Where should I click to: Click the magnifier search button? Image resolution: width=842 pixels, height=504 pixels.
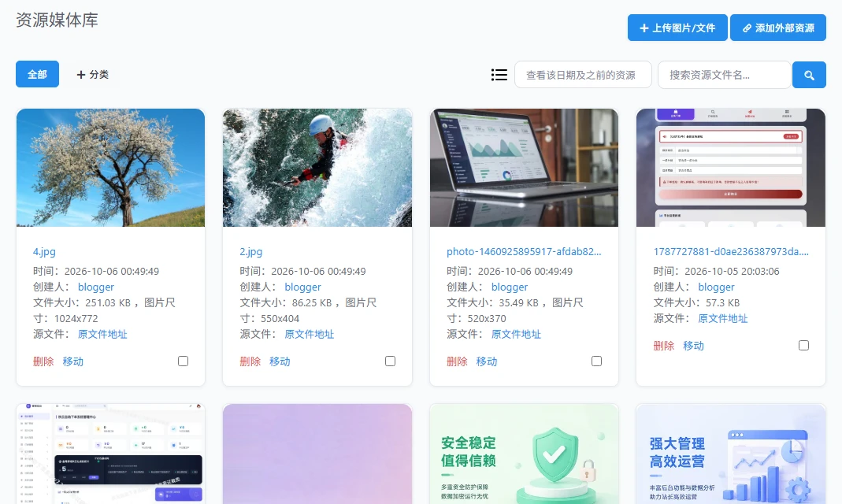(809, 75)
